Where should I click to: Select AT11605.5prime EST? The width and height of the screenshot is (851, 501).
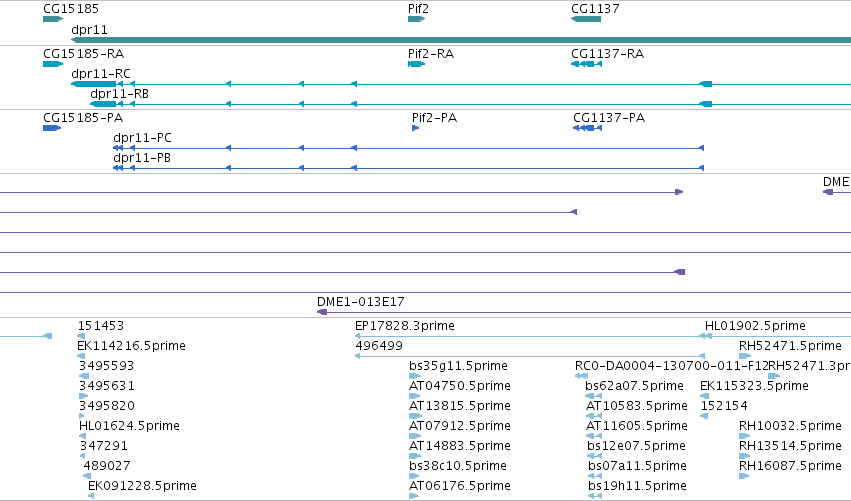click(x=594, y=436)
